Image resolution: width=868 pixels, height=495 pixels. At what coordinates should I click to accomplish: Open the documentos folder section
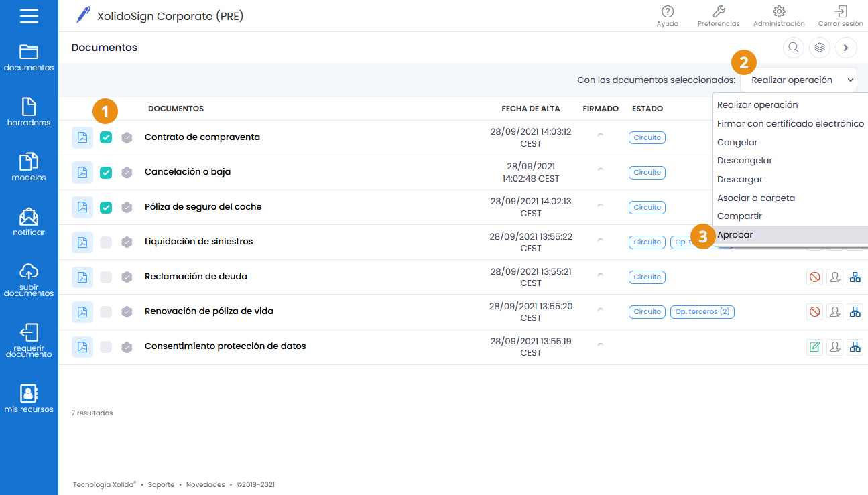[29, 58]
